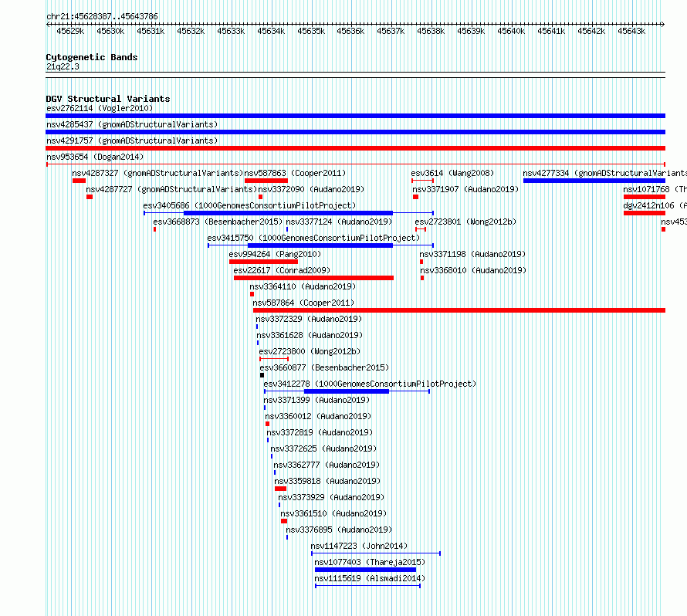Open nsv3371907 (Audano2019) label
This screenshot has height=616, width=687.
click(x=465, y=189)
